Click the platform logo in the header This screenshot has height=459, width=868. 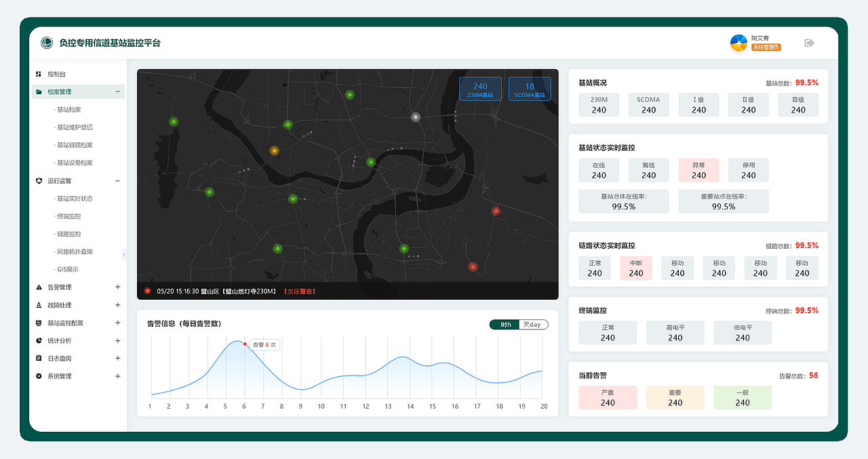point(47,43)
